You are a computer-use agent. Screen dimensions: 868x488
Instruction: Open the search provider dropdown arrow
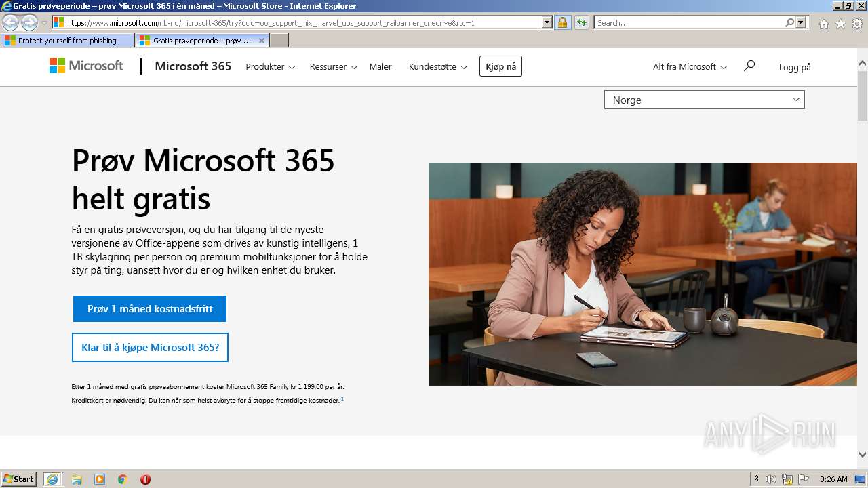pos(802,22)
